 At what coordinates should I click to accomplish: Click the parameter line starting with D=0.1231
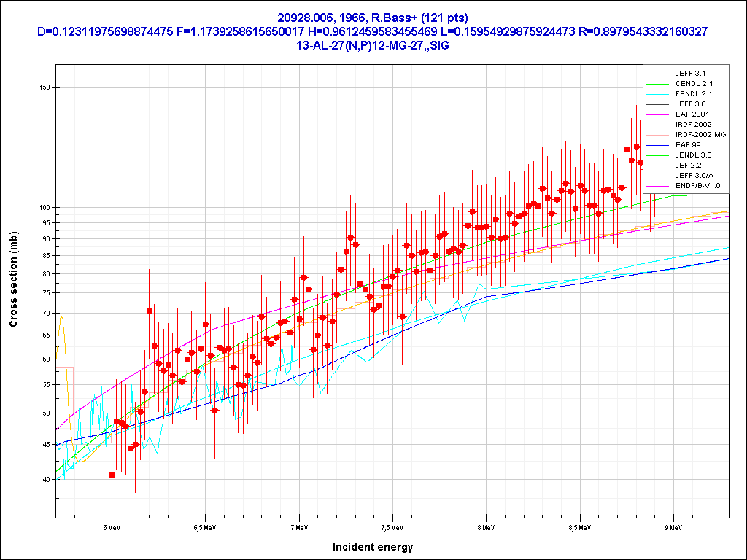[x=373, y=31]
